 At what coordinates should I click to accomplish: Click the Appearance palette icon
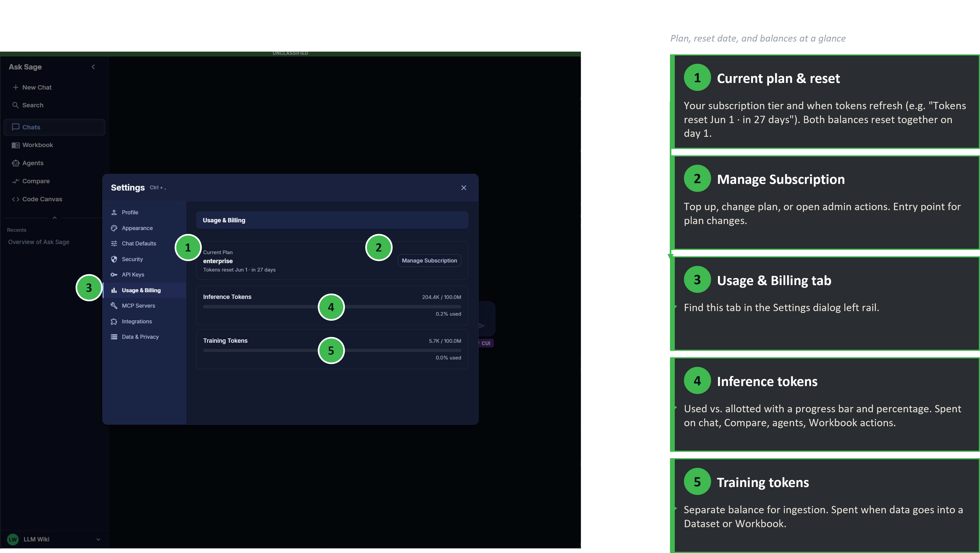pos(114,228)
